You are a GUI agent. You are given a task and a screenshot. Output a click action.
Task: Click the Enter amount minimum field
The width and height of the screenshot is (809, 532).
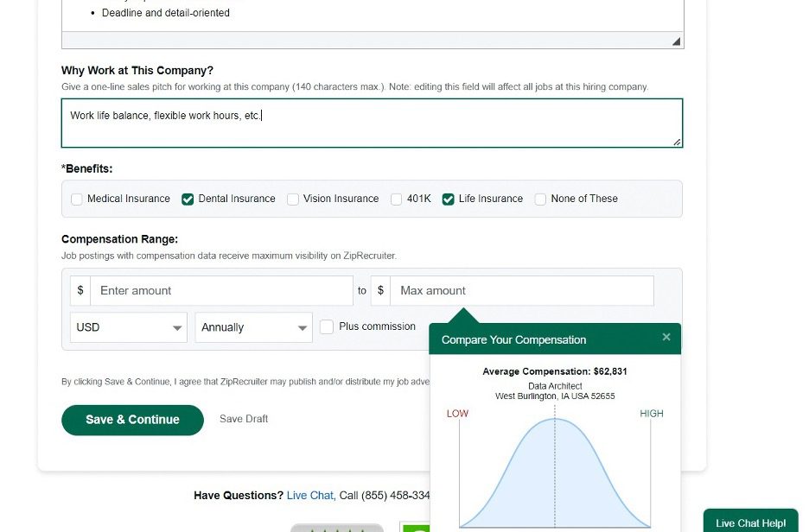pos(221,291)
